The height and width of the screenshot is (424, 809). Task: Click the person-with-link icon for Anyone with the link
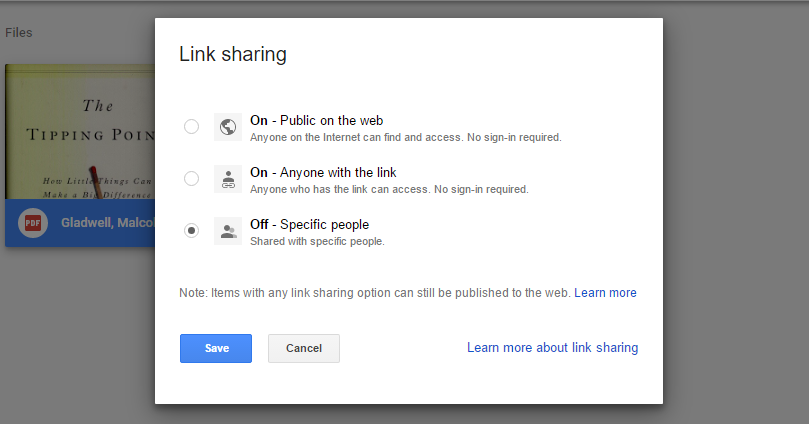pyautogui.click(x=228, y=179)
